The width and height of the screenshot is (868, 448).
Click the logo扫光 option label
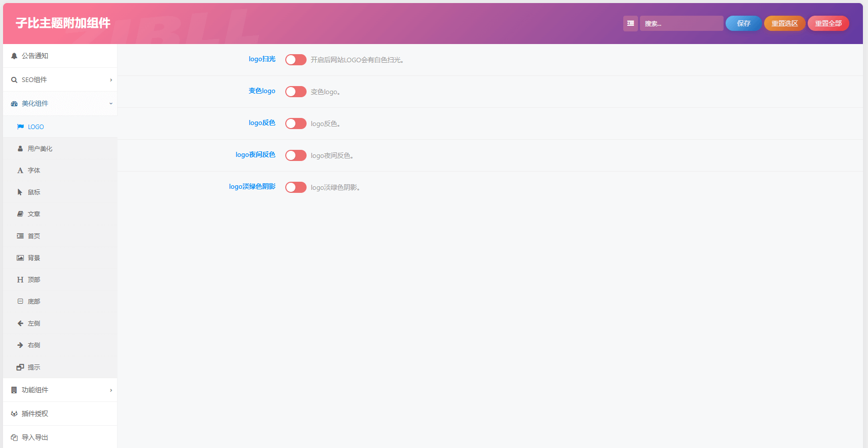[x=262, y=59]
